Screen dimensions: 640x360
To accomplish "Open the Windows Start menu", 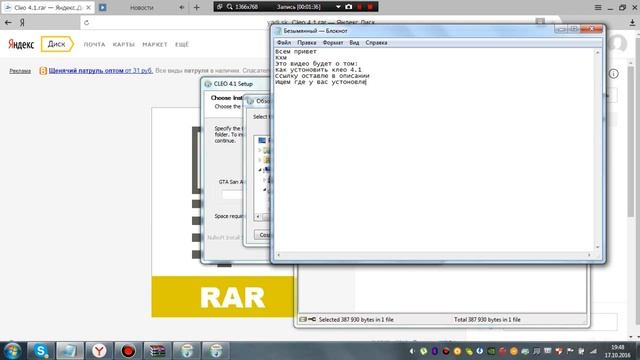I will tap(12, 351).
